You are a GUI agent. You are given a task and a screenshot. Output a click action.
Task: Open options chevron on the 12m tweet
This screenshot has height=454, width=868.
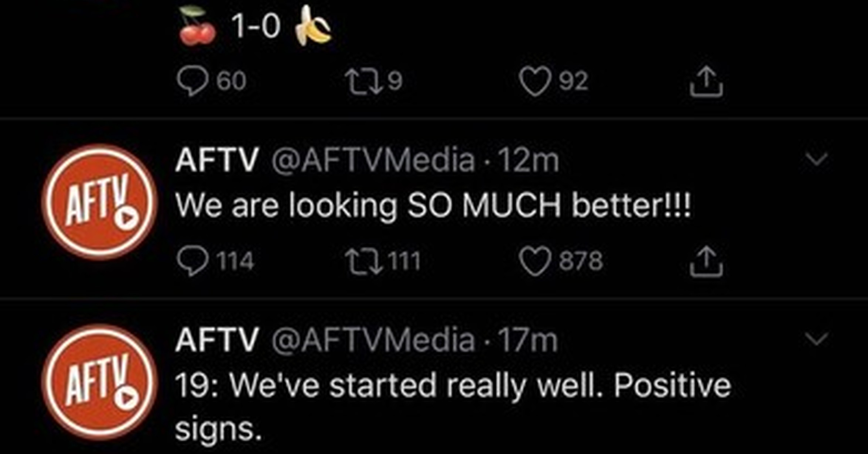click(x=816, y=159)
